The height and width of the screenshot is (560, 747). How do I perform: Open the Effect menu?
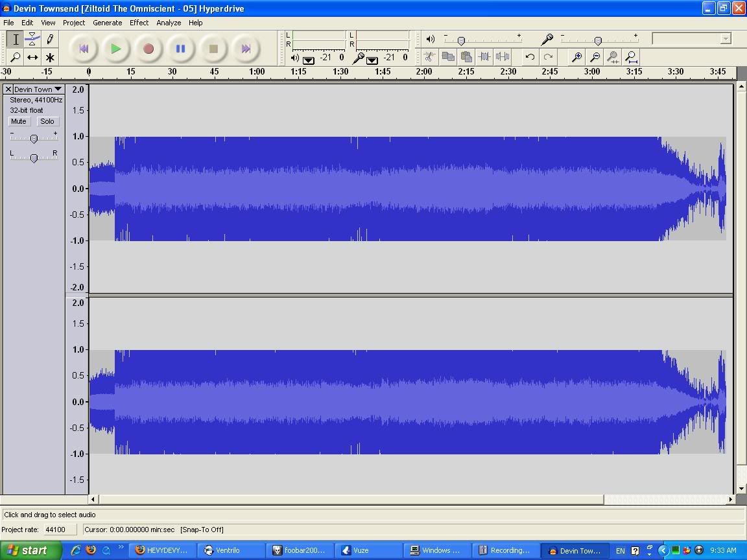pyautogui.click(x=139, y=23)
